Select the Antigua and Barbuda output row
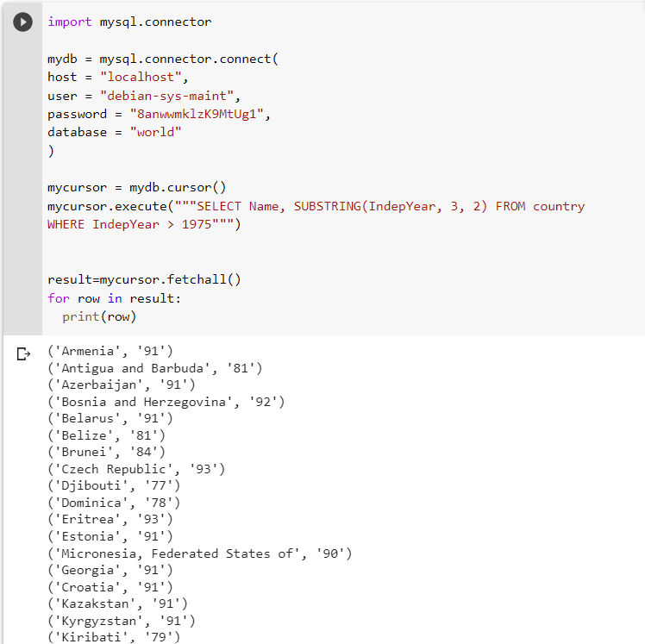Viewport: 645px width, 644px height. [155, 368]
